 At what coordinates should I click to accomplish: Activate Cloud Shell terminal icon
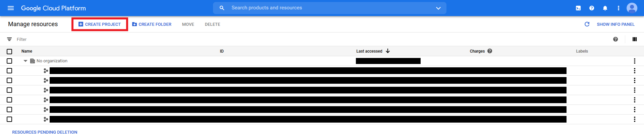[x=578, y=8]
